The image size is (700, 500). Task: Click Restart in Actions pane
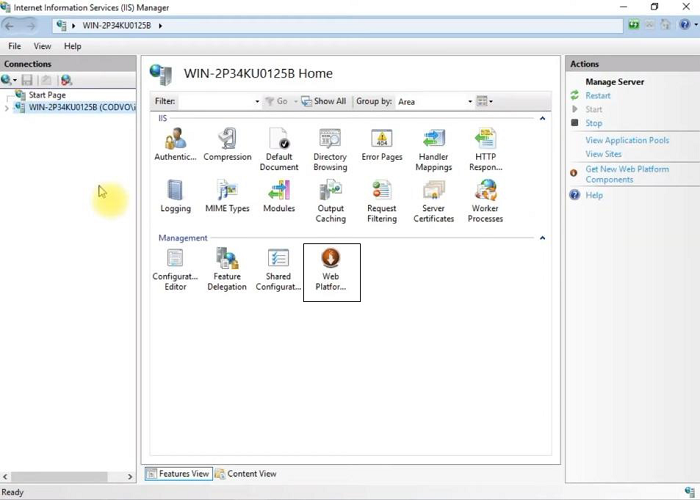click(598, 96)
